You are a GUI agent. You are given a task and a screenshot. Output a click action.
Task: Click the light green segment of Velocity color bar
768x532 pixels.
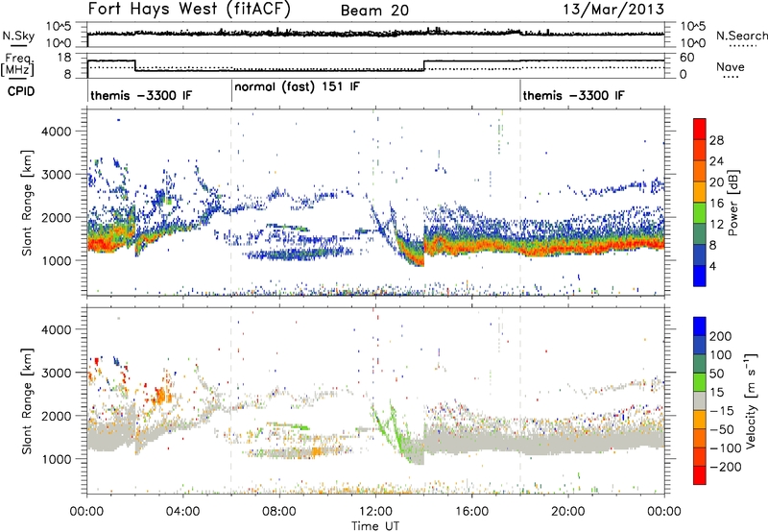point(700,382)
